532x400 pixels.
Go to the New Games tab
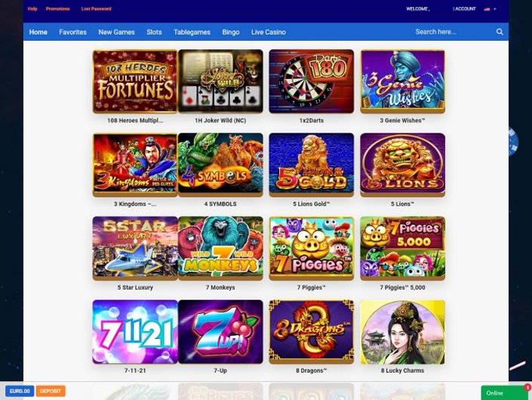coord(116,32)
